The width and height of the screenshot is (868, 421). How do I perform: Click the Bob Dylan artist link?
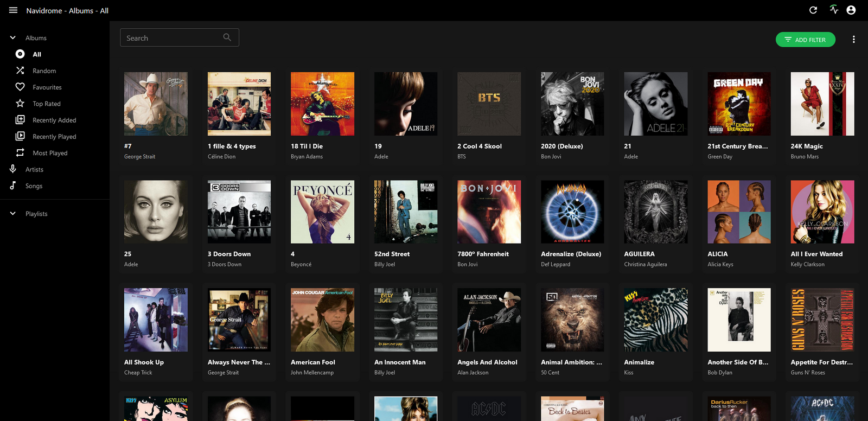[x=720, y=373]
